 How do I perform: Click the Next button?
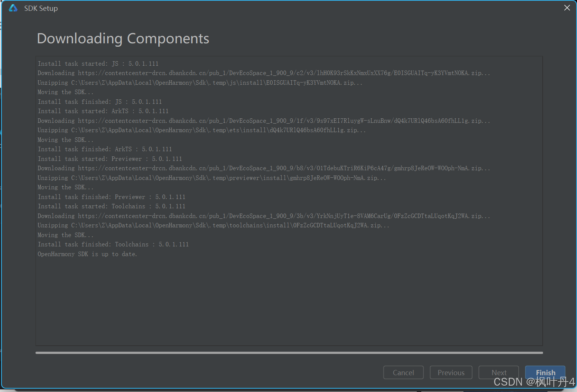[x=499, y=372]
